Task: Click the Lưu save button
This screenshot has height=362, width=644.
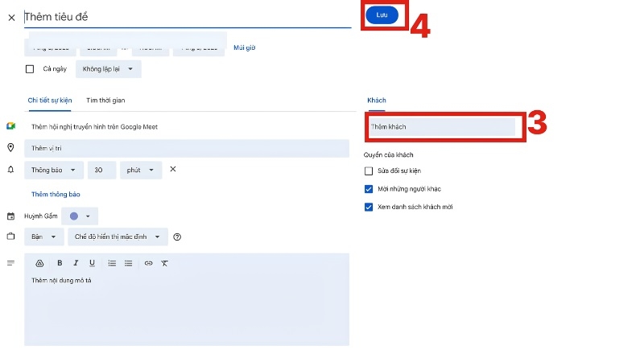Action: (382, 14)
